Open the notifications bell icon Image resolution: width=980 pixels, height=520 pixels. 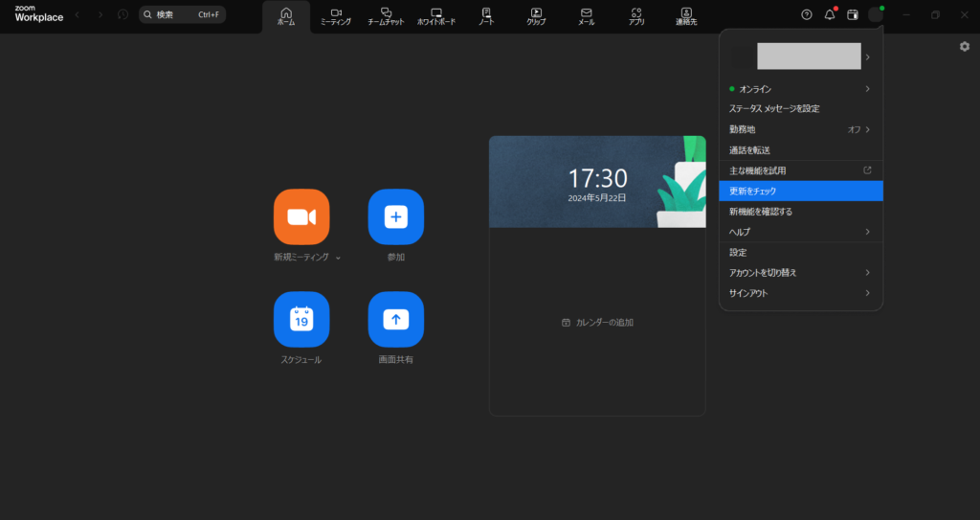pos(830,15)
